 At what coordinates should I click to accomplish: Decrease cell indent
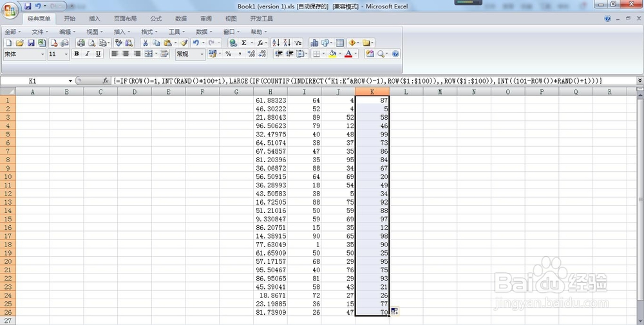coord(278,54)
